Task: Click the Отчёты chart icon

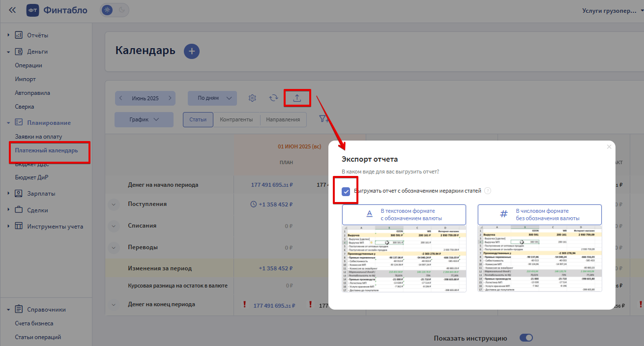Action: tap(19, 35)
